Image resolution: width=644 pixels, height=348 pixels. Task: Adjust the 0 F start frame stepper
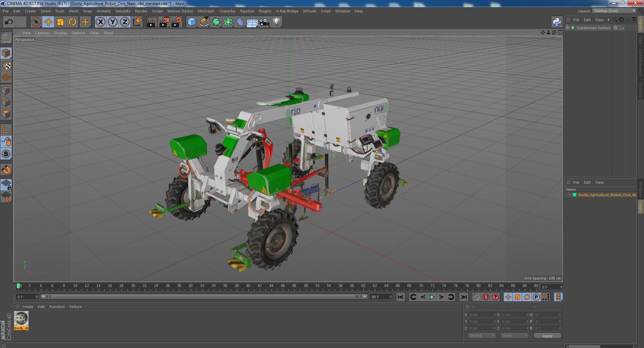point(37,297)
